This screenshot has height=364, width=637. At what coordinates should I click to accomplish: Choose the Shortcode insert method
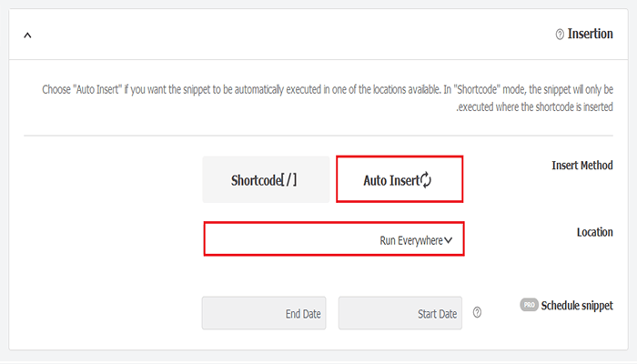point(265,179)
